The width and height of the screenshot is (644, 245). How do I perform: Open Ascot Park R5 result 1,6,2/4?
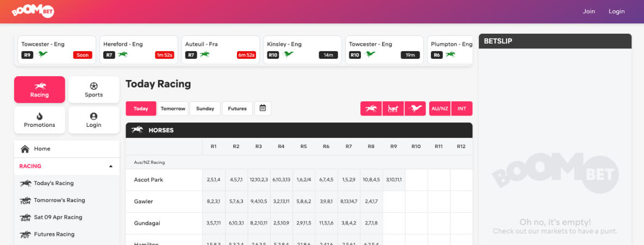click(x=303, y=180)
